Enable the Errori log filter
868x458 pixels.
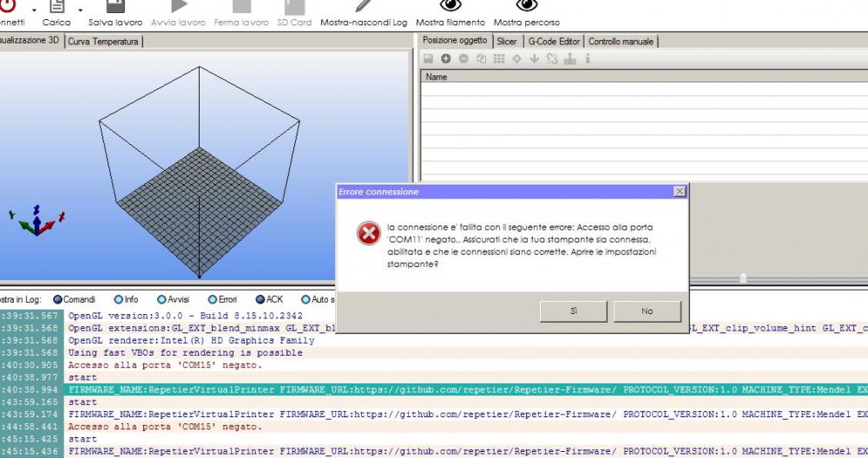coord(213,299)
